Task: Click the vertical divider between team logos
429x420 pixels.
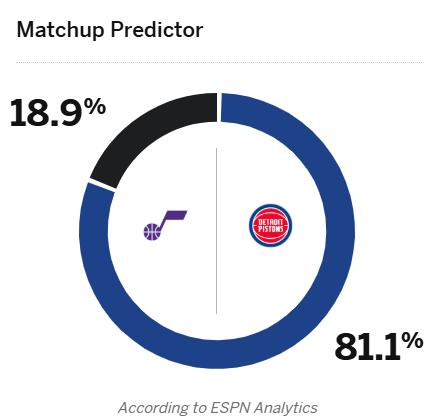Action: pyautogui.click(x=217, y=231)
